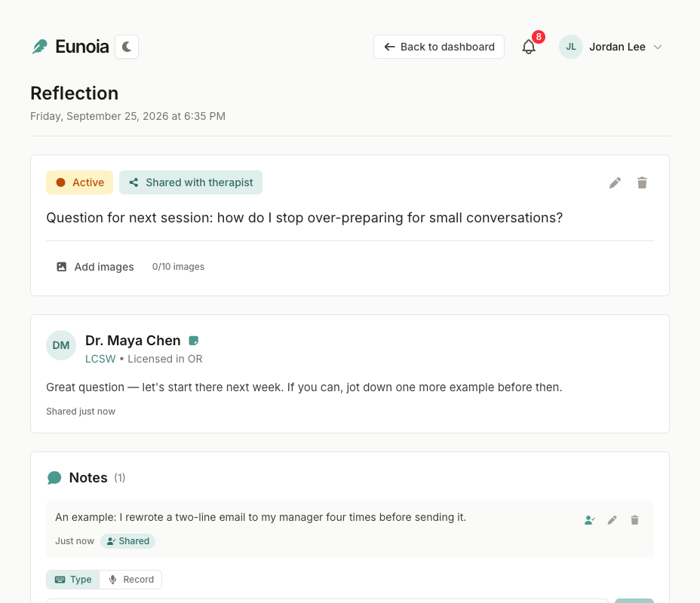Click the 'Licensed in OR' text
700x603 pixels.
(165, 359)
